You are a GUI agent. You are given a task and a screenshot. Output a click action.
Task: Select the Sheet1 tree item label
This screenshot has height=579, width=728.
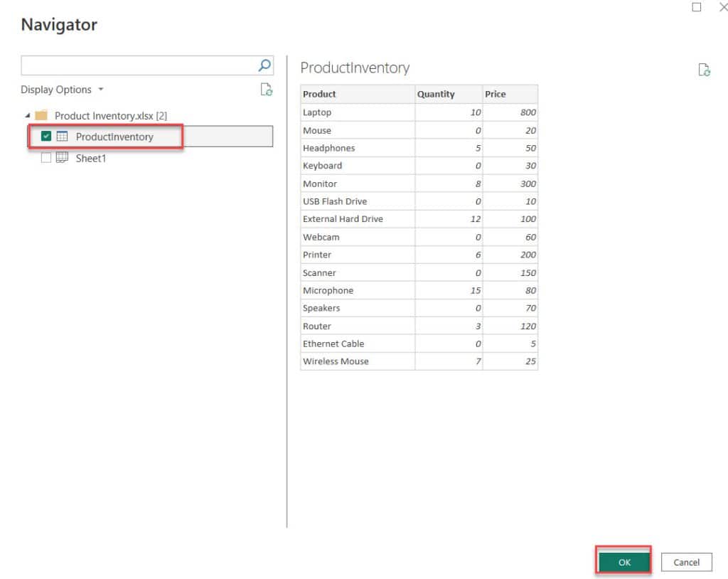click(91, 159)
